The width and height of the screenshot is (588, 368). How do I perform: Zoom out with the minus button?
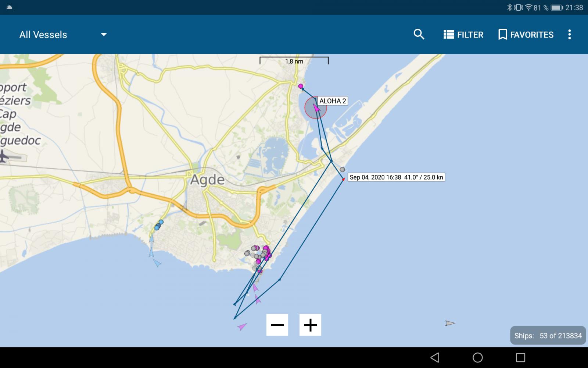click(277, 325)
